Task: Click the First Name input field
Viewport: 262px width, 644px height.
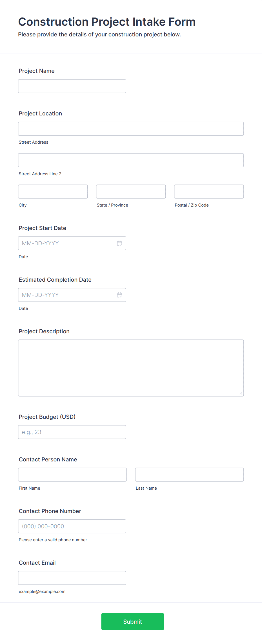Action: click(72, 475)
